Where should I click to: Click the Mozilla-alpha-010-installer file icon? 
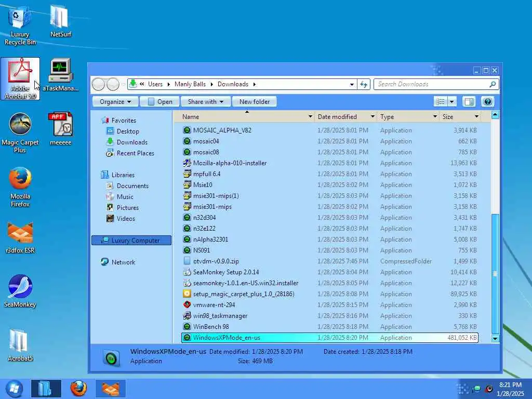point(187,163)
